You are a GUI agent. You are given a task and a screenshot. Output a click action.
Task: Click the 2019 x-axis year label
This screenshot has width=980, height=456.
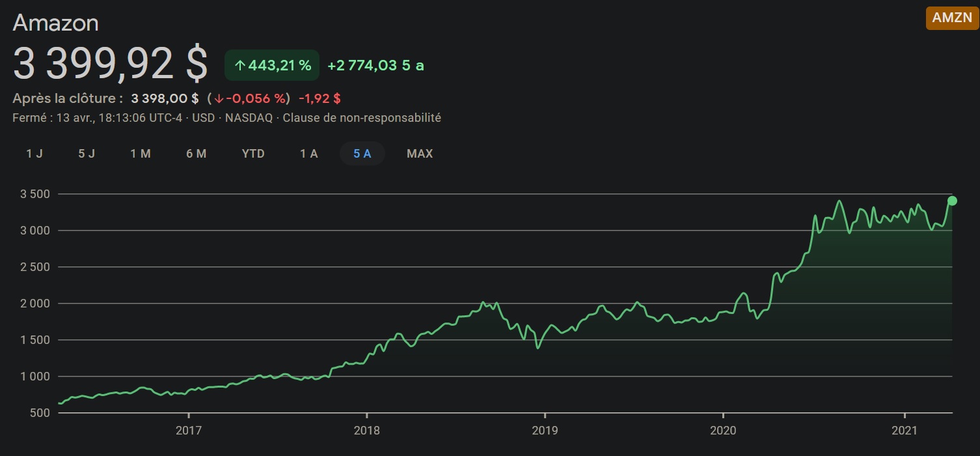point(545,431)
